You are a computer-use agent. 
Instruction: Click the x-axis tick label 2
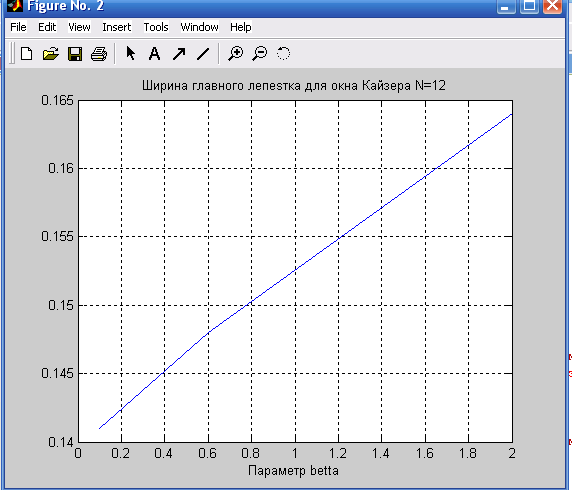(x=512, y=454)
